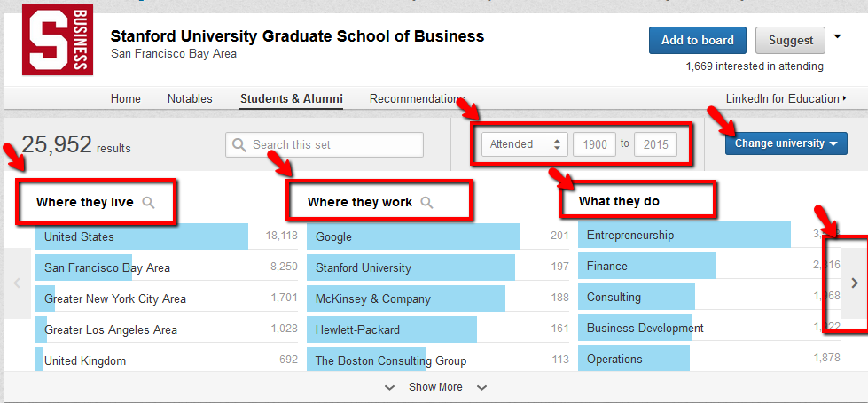Click the 1,669 interested in attending text
868x403 pixels.
(755, 66)
